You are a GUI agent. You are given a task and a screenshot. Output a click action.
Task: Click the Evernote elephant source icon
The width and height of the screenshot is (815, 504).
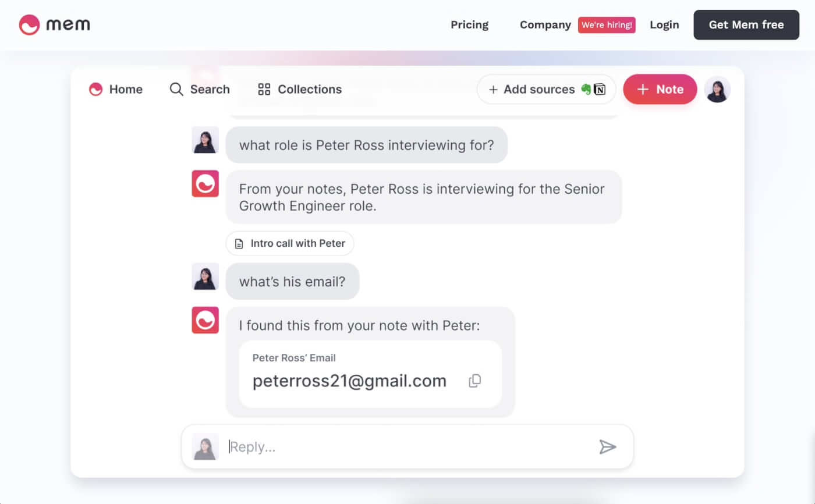tap(586, 90)
